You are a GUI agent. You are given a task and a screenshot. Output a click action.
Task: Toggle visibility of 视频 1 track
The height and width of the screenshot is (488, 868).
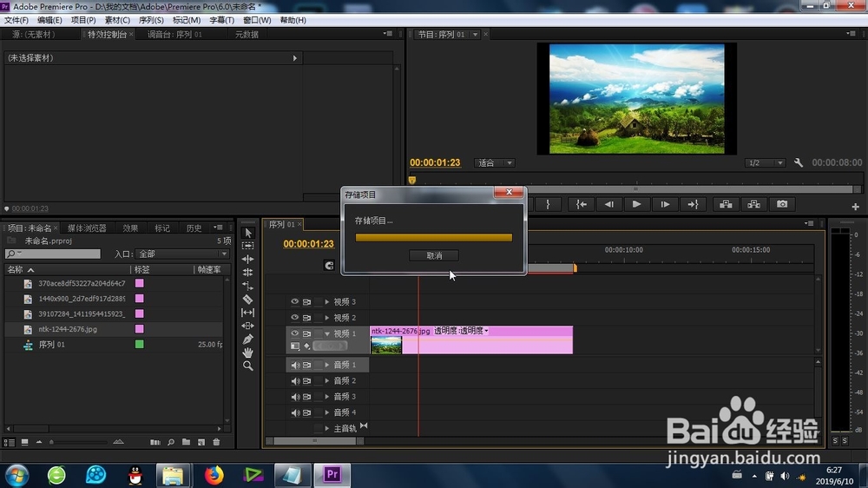294,333
